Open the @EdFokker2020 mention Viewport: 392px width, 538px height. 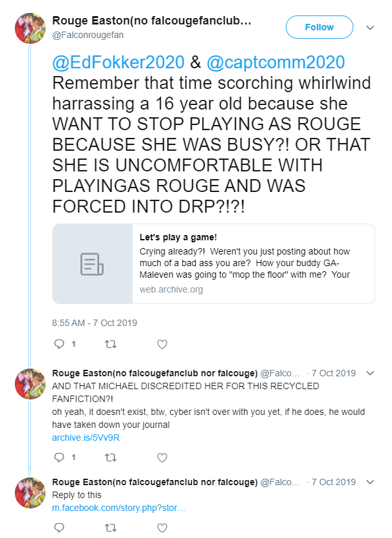coord(118,62)
